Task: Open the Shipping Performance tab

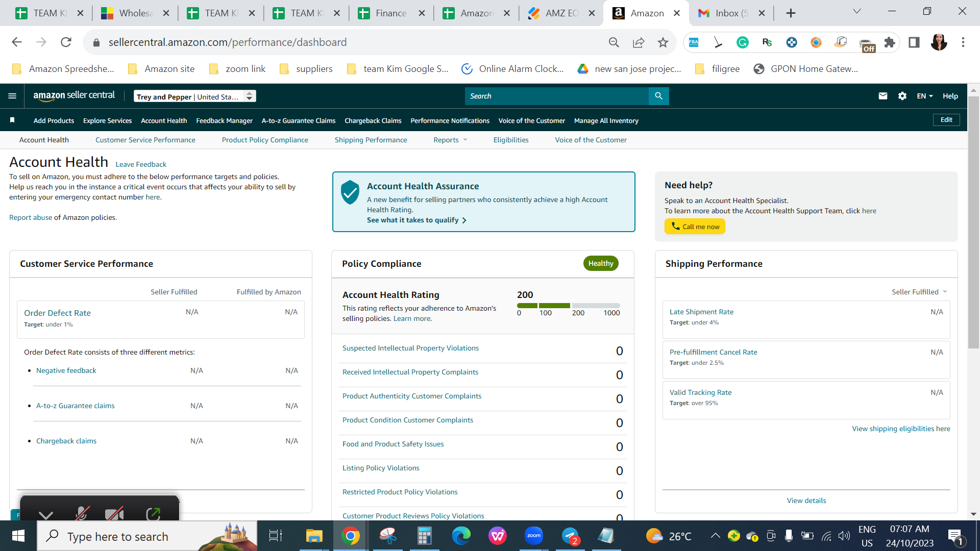Action: (371, 140)
